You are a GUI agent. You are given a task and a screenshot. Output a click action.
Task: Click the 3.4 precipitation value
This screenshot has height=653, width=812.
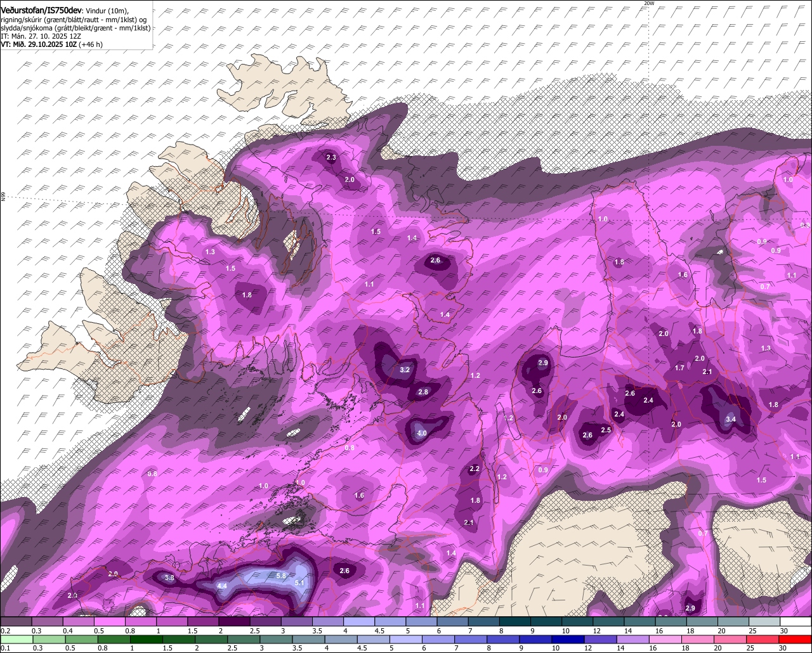730,419
